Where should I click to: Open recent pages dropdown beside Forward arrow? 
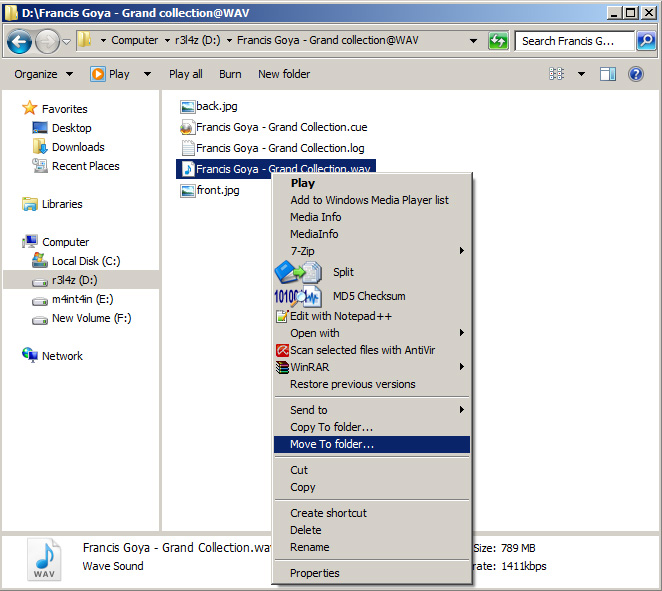(x=66, y=41)
